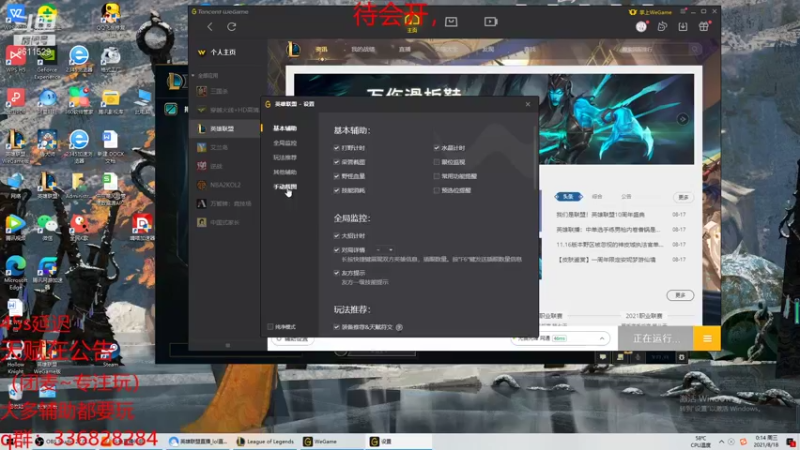Select 玩法推荐 settings section
Image resolution: width=800 pixels, height=450 pixels.
tap(285, 158)
